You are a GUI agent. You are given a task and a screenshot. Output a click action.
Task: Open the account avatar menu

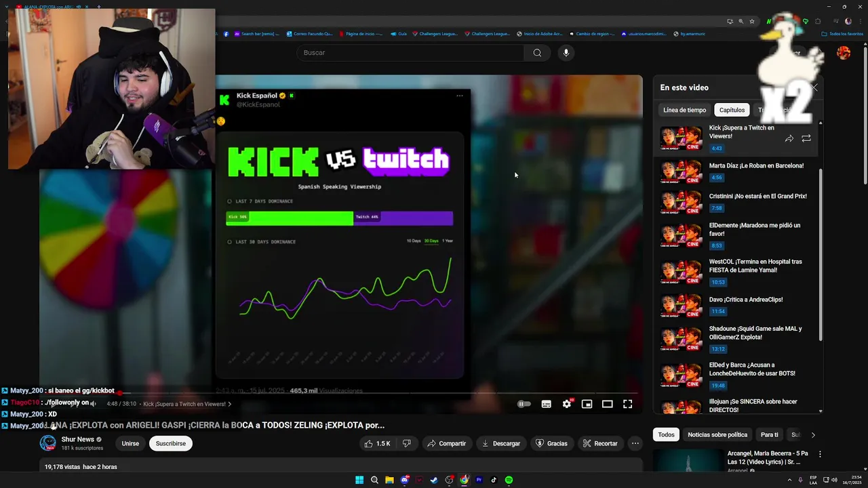[844, 53]
